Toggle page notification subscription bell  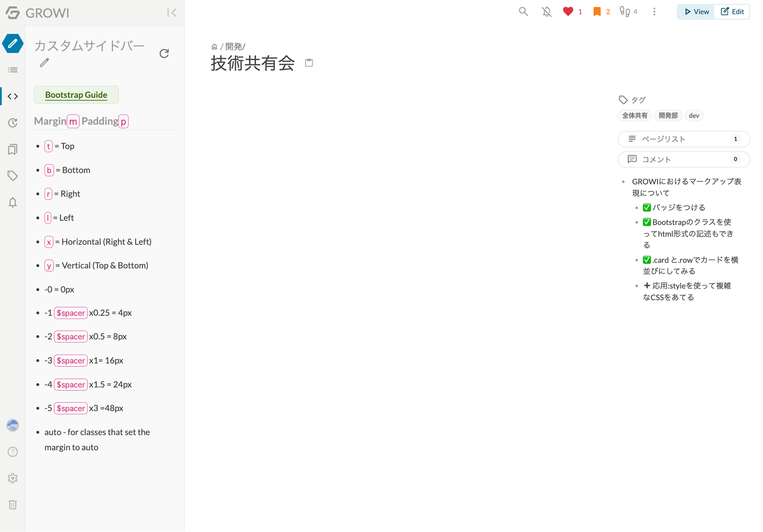click(x=547, y=12)
